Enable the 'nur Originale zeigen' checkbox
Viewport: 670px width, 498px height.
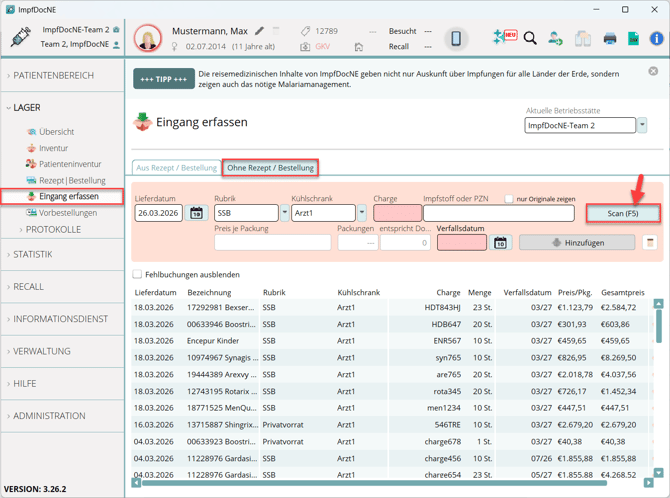(x=509, y=199)
